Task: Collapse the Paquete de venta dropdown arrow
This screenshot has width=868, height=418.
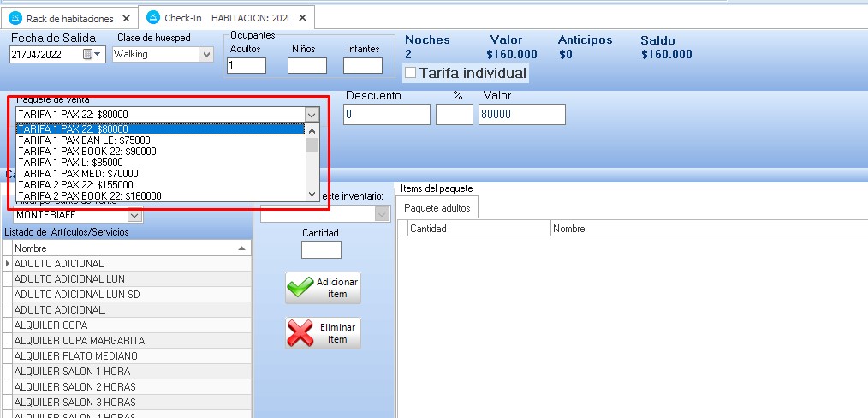Action: coord(312,114)
